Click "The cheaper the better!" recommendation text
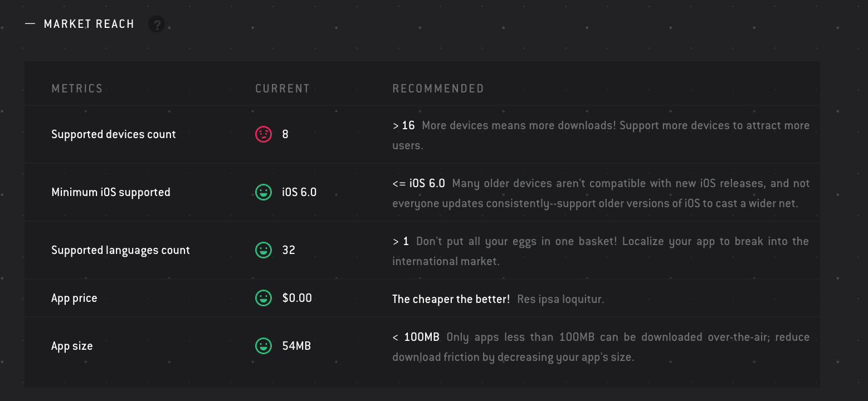This screenshot has height=401, width=868. 451,299
